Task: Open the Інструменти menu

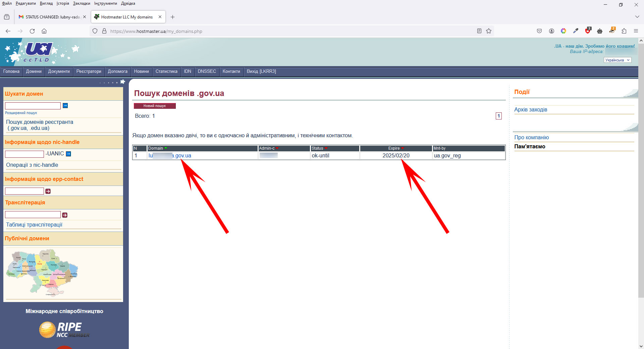Action: click(x=106, y=3)
